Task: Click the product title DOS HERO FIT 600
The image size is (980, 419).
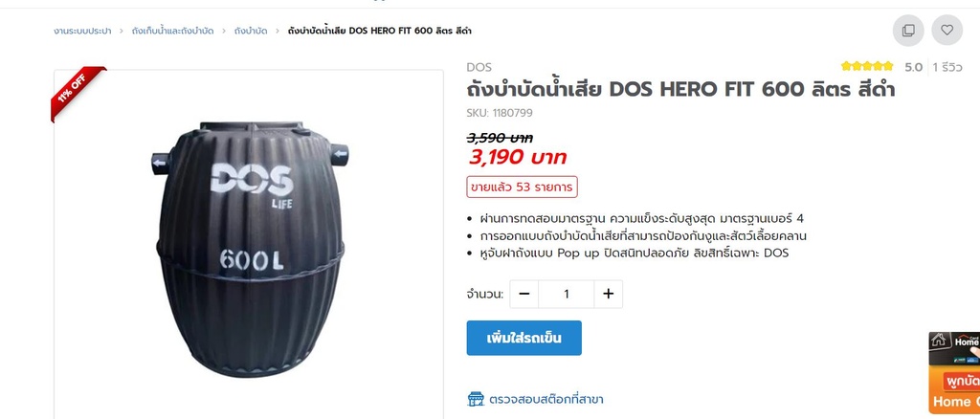Action: (x=680, y=89)
